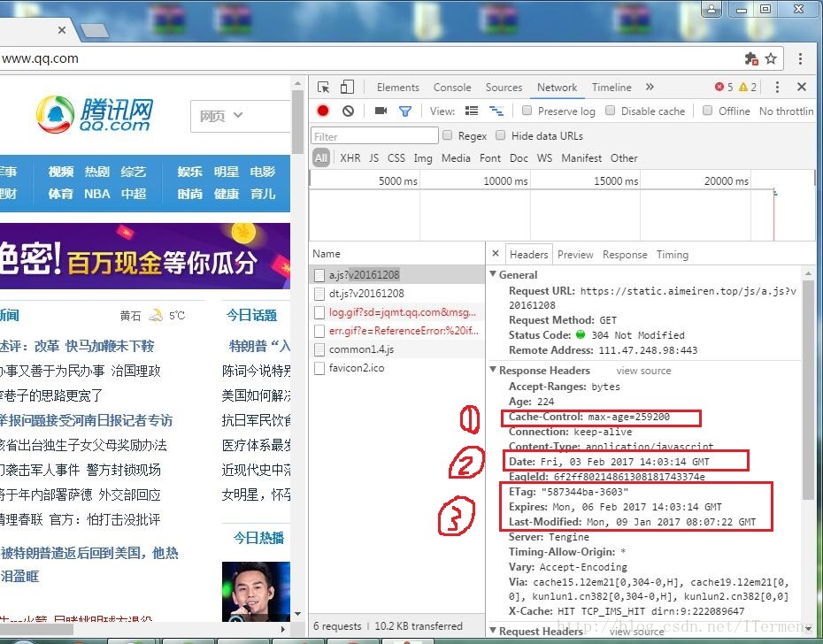This screenshot has width=823, height=644.
Task: Open a new browser tab
Action: (x=95, y=30)
